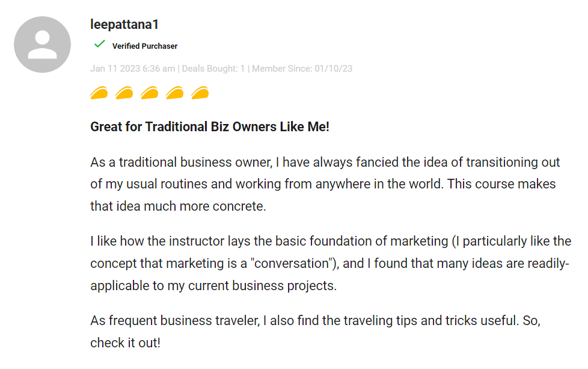Screen dimensions: 588x369
Task: Click the paragraph about the instructor's marketing foundation
Action: [331, 264]
